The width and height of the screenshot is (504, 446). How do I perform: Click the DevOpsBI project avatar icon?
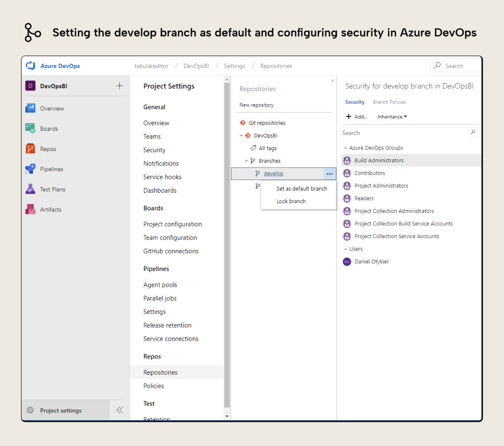(x=30, y=86)
